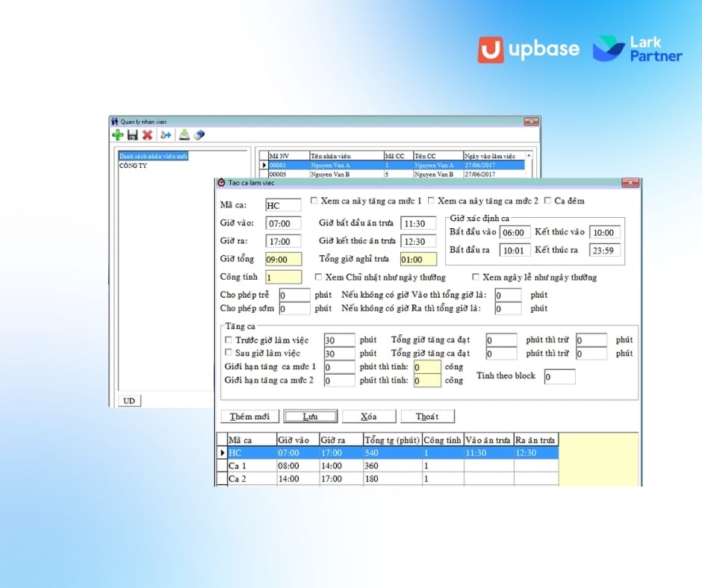Click the transfer employee arrow icon
702x588 pixels.
tap(166, 135)
